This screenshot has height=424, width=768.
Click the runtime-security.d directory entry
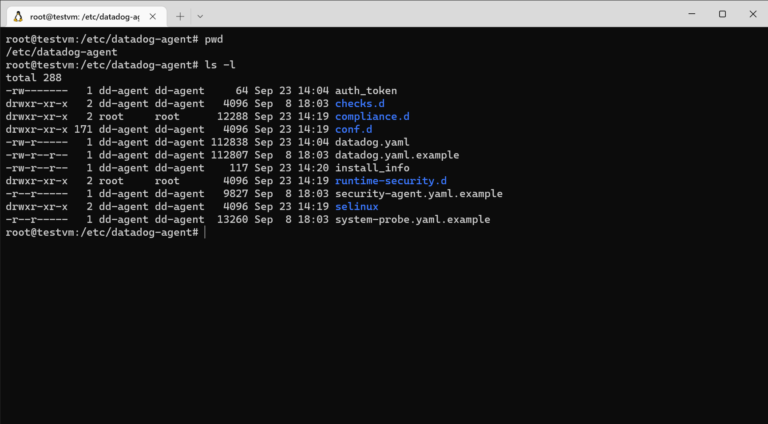click(390, 181)
